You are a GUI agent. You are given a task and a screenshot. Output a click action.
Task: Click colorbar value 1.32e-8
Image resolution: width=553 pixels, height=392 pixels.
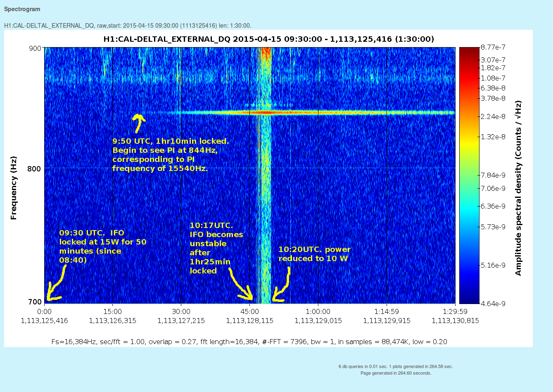tap(493, 137)
